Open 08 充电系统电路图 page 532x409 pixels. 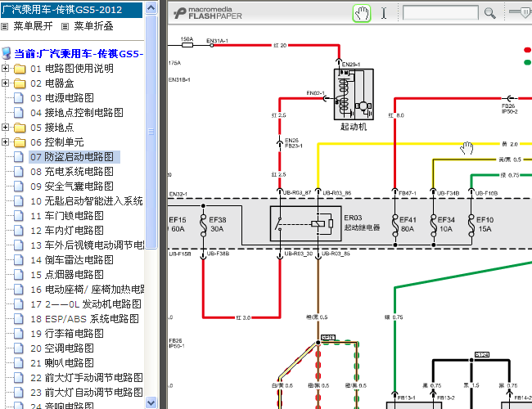pyautogui.click(x=72, y=172)
